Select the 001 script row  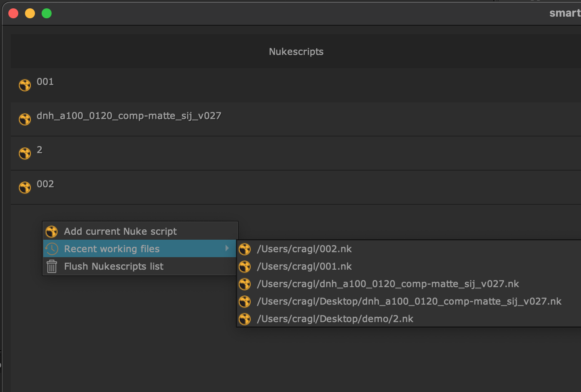tap(45, 82)
